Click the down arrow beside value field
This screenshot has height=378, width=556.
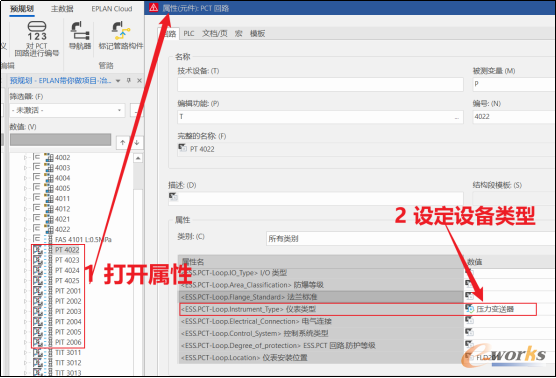click(137, 143)
